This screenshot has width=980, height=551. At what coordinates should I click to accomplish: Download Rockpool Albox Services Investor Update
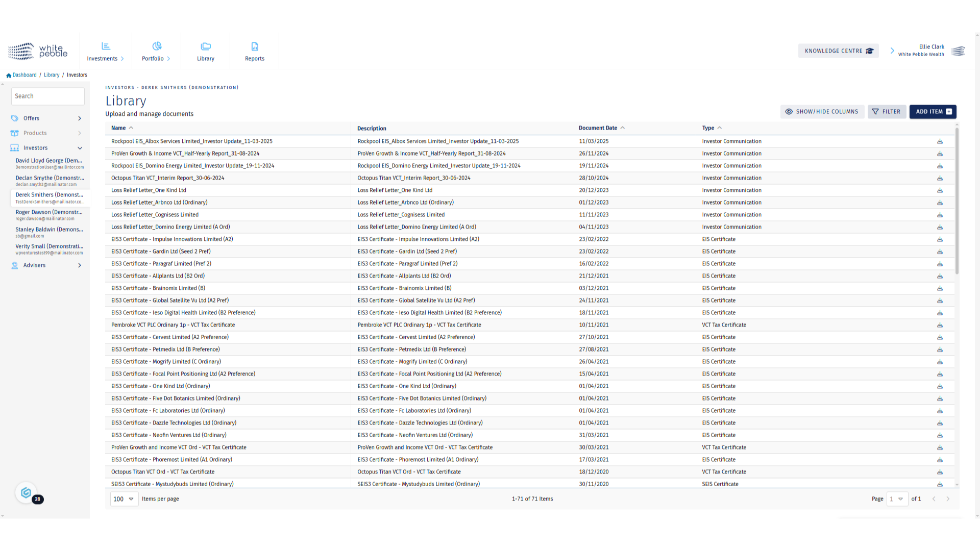(x=940, y=141)
